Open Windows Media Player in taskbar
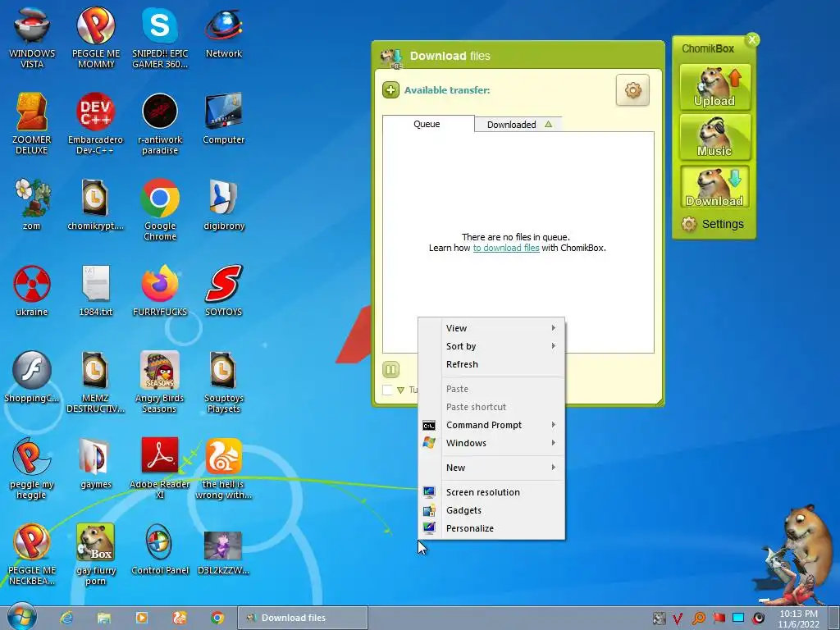This screenshot has height=630, width=840. click(x=142, y=618)
